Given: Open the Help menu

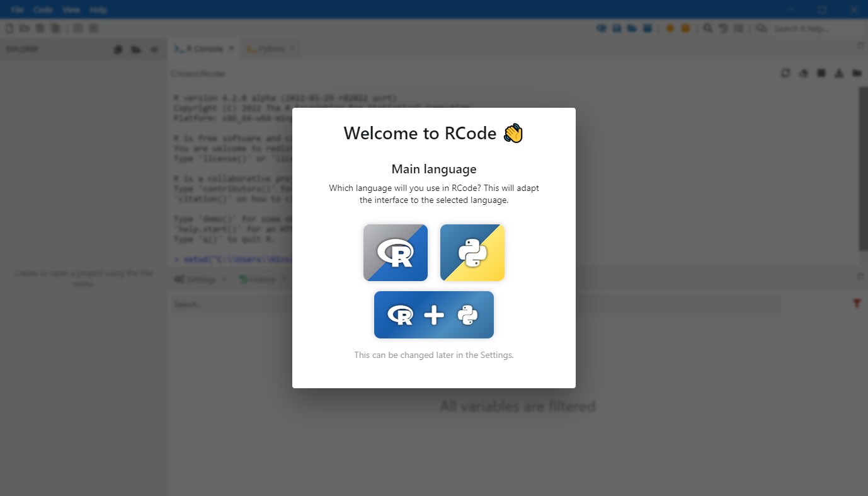Looking at the screenshot, I should (98, 10).
